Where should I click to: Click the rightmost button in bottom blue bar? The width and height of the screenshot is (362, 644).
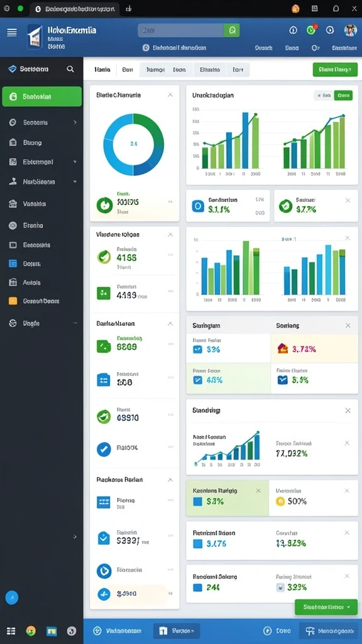(330, 630)
